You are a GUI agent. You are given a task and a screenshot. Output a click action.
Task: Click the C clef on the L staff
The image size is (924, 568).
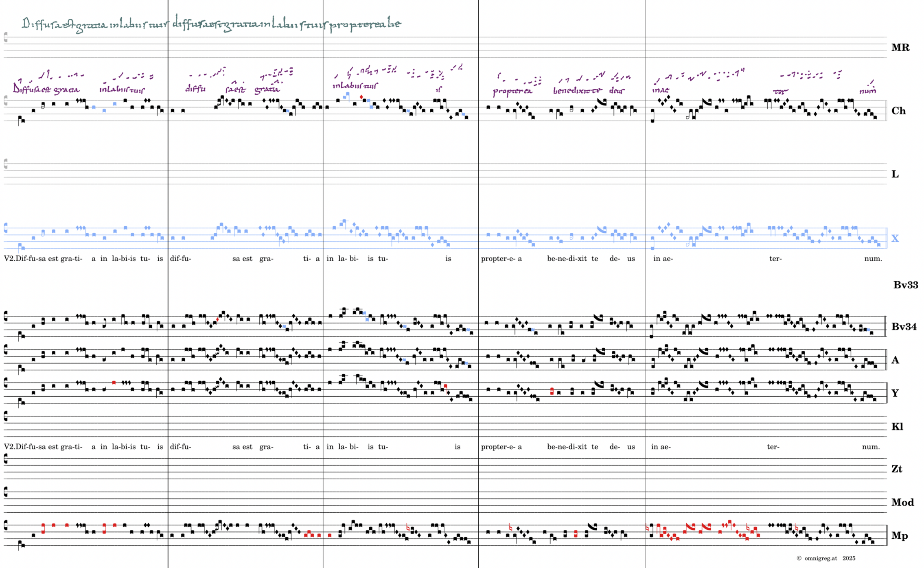(x=6, y=164)
